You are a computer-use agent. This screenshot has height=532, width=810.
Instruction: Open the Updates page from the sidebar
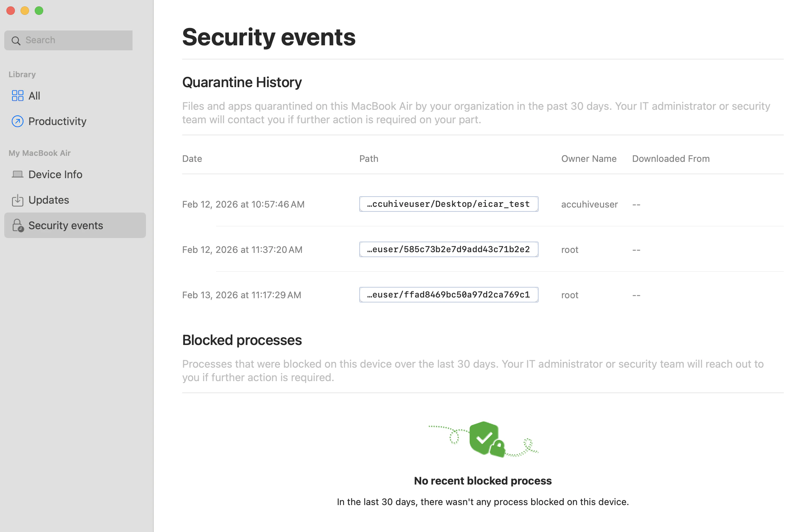[49, 200]
